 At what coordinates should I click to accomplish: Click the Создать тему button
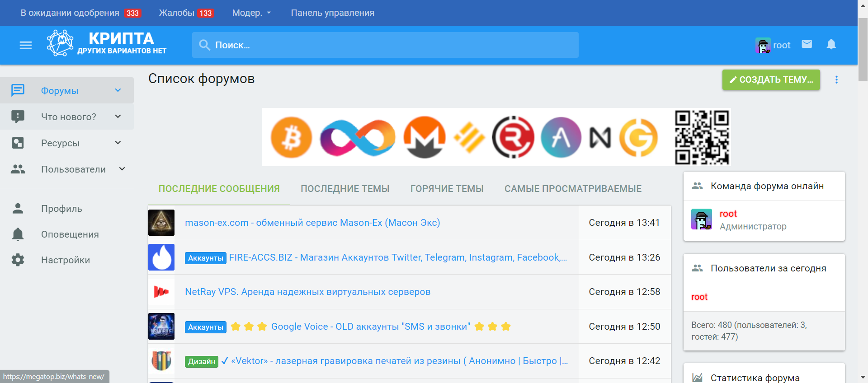coord(771,80)
